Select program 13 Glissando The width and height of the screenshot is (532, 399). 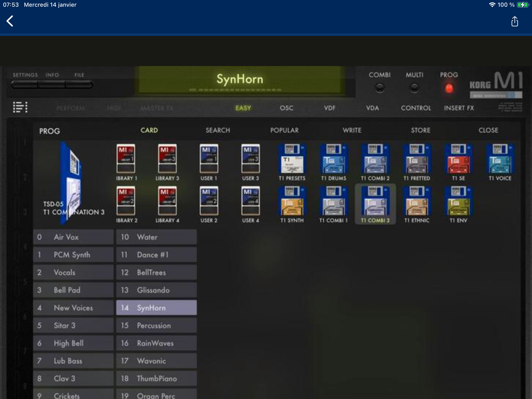[156, 290]
